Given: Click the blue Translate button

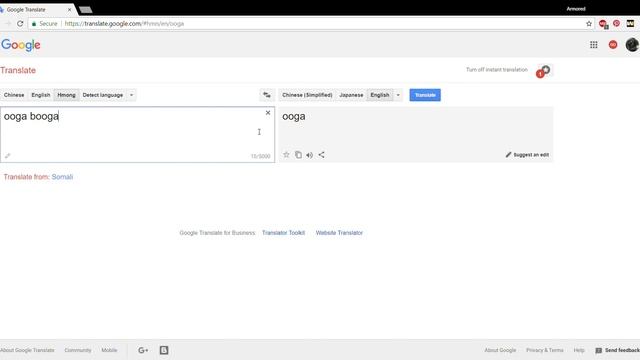Looking at the screenshot, I should (x=425, y=95).
